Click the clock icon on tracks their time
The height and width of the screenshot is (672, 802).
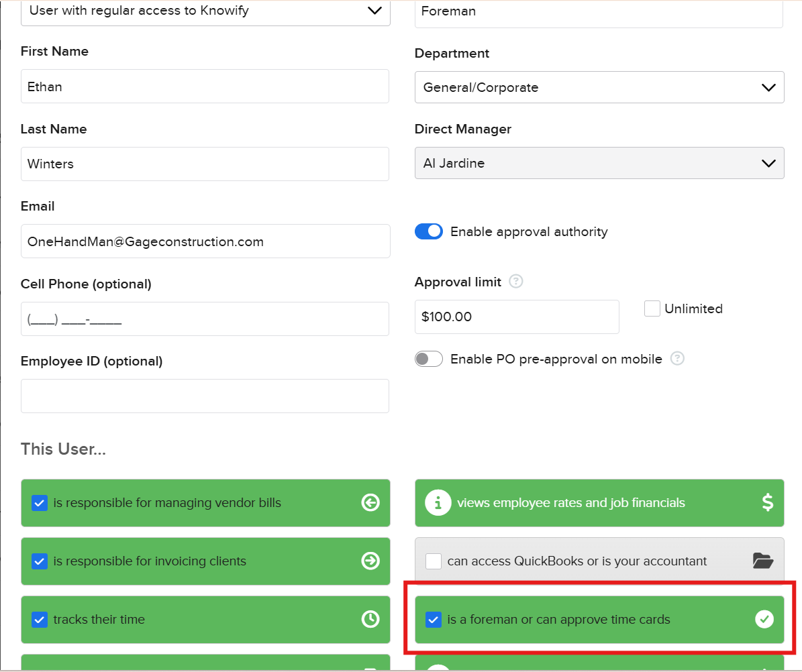[x=370, y=620]
